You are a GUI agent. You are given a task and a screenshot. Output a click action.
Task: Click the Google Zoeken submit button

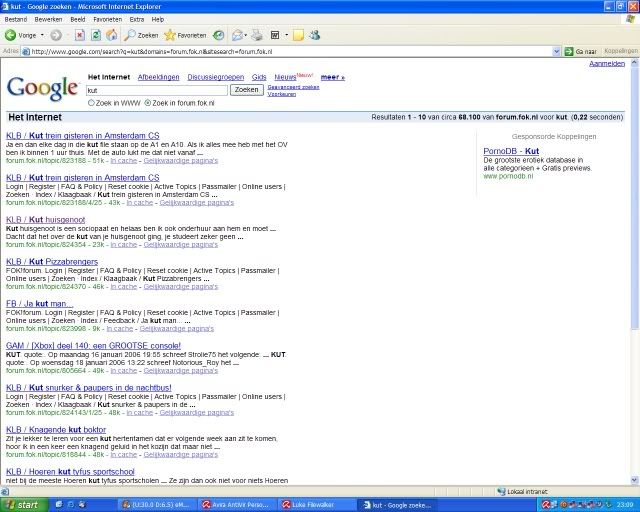click(x=247, y=90)
